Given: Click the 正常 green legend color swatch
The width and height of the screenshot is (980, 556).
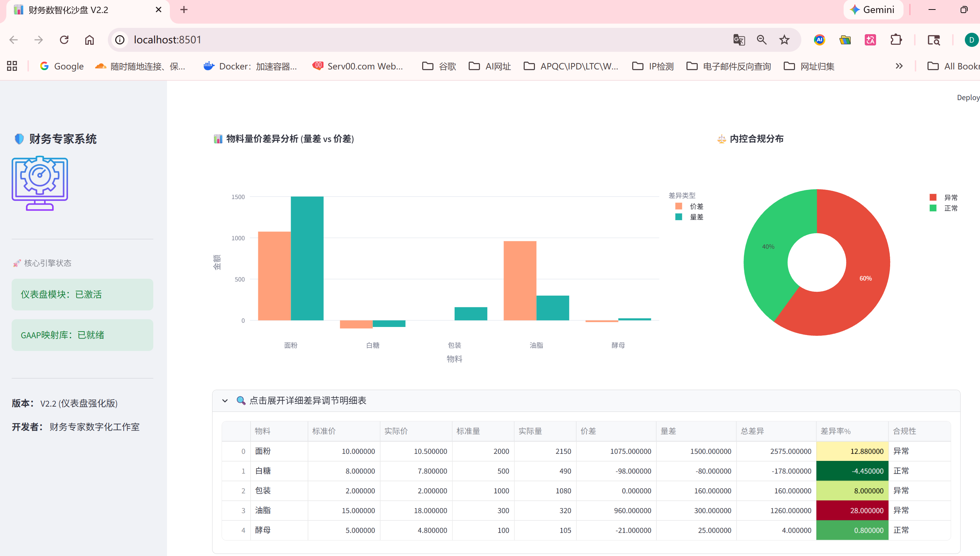Looking at the screenshot, I should 933,208.
